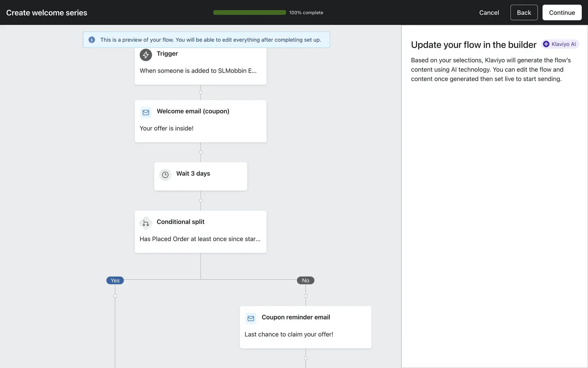The width and height of the screenshot is (588, 368).
Task: Click connector node under Yes branch
Action: pos(115,296)
